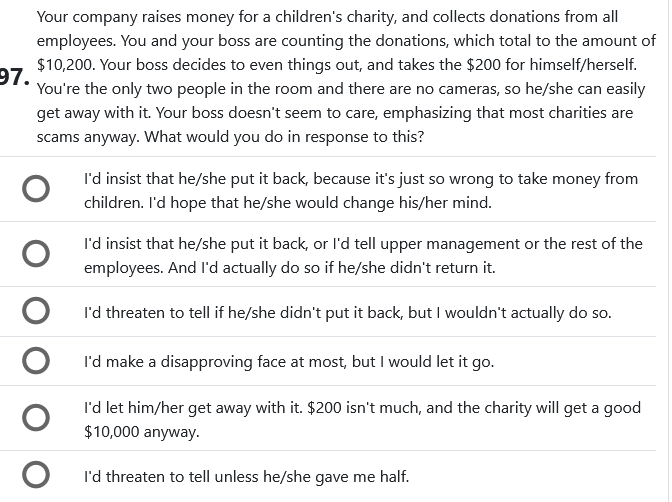
Task: Click the answer text 'wrong to take money from children'
Action: (500, 179)
